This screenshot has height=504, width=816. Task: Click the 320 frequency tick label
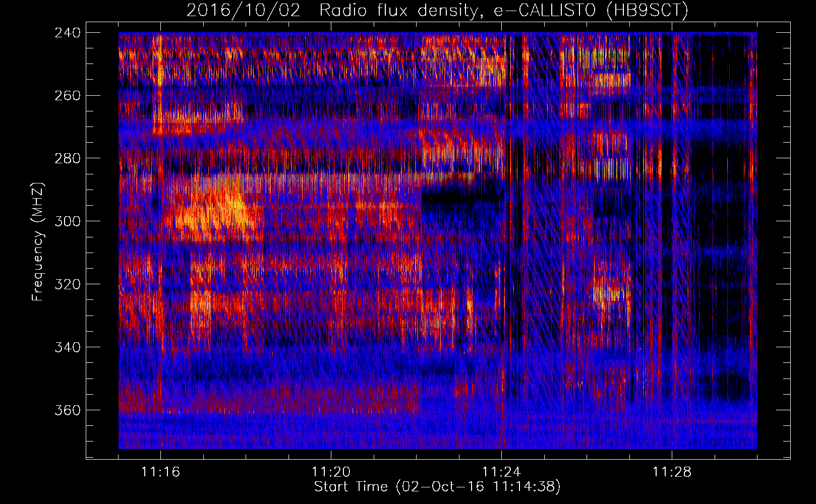68,285
